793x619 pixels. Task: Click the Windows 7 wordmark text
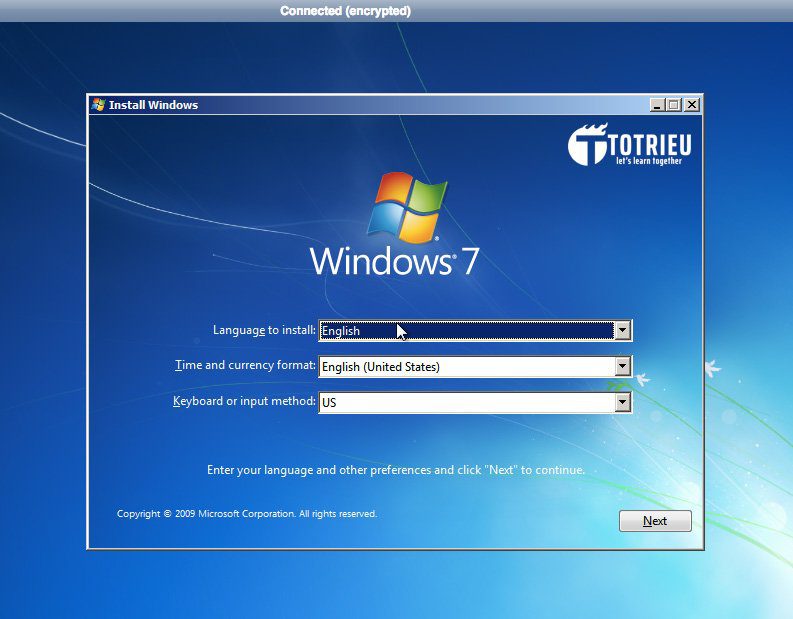click(x=394, y=262)
